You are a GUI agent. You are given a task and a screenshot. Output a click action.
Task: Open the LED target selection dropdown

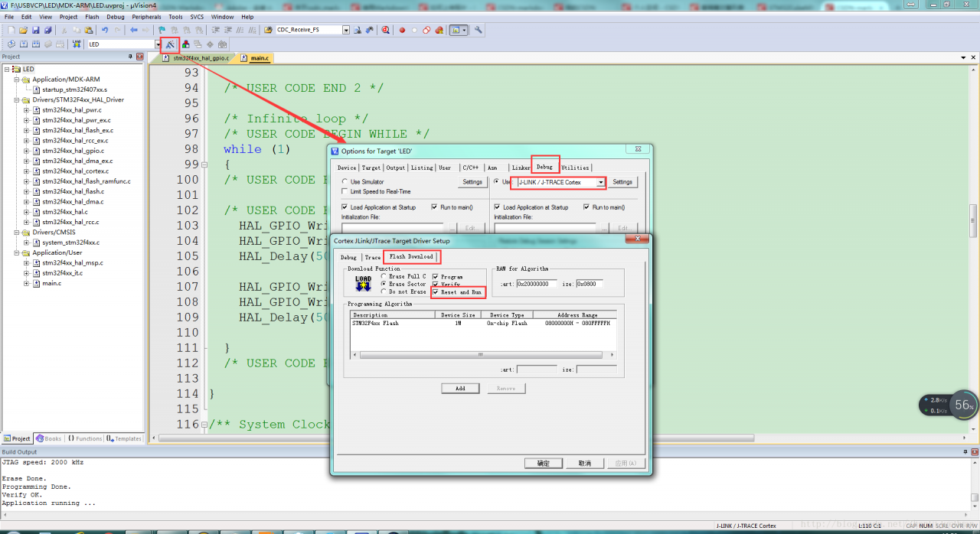coord(158,44)
